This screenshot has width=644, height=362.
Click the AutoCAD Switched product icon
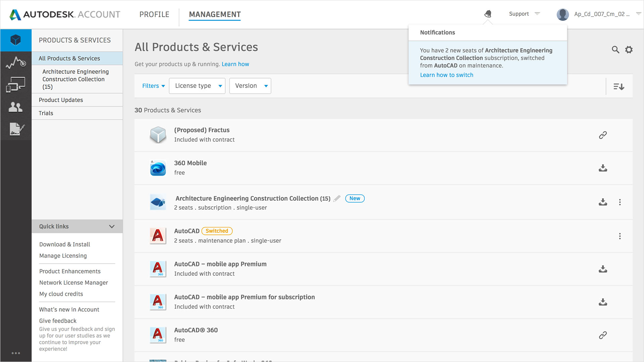(x=158, y=236)
